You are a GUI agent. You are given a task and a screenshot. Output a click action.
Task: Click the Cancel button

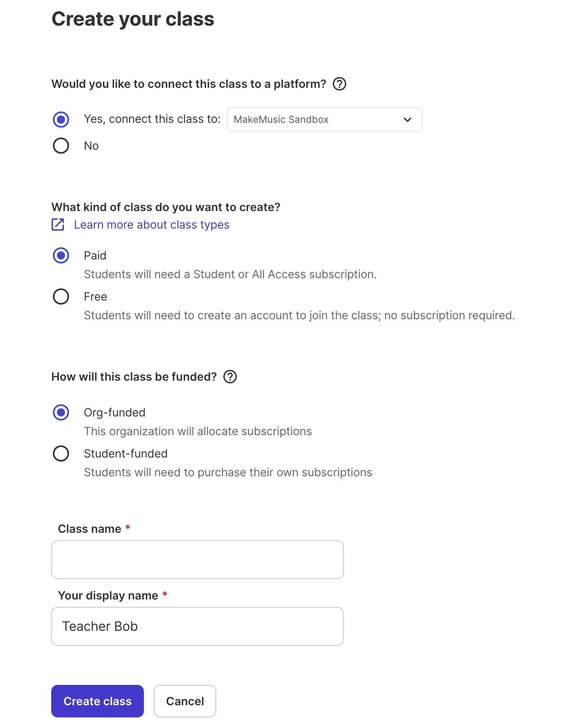[x=185, y=701]
